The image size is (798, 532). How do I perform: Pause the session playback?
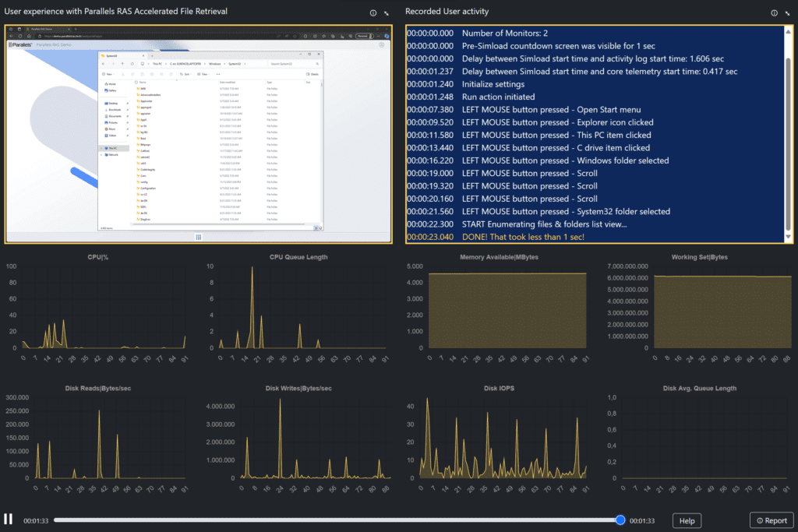tap(9, 520)
